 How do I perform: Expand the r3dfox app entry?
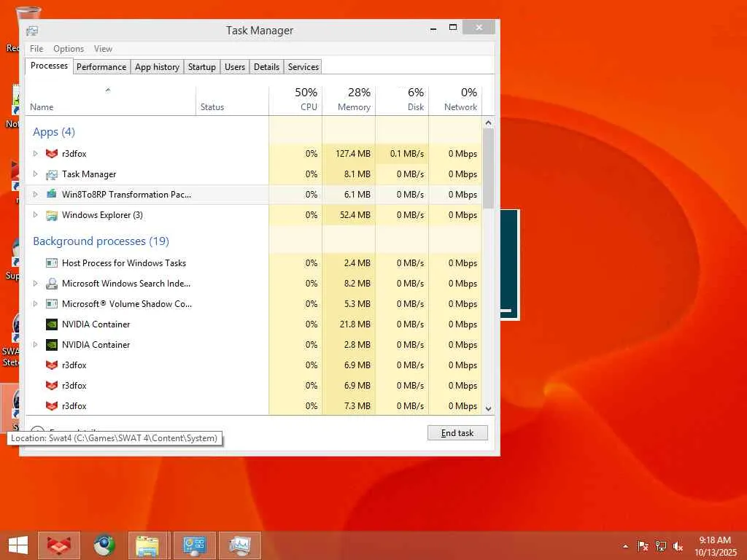[35, 153]
